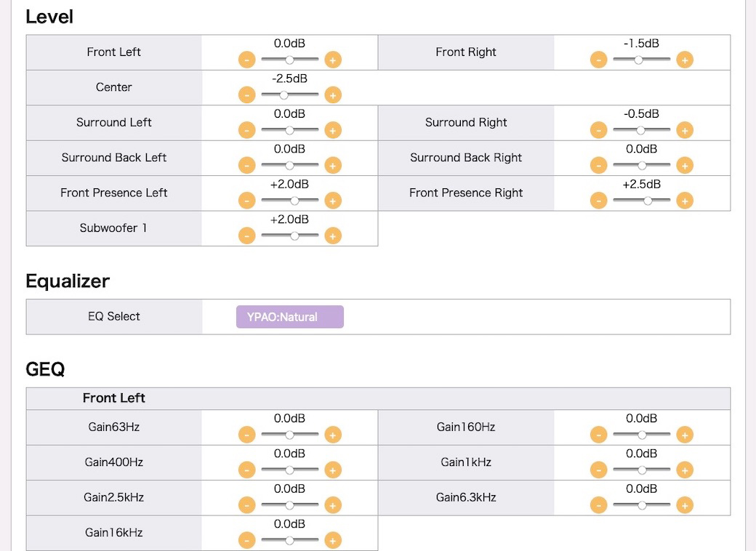Click the Gain63Hz slider track
Viewport: 756px width, 551px height.
point(290,435)
